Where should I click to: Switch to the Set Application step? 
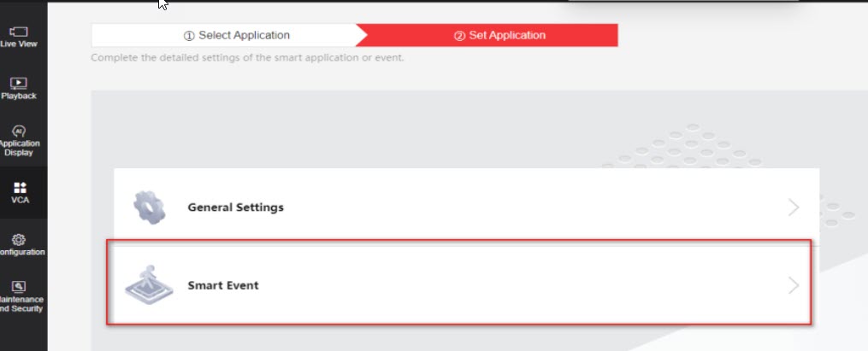(x=499, y=35)
